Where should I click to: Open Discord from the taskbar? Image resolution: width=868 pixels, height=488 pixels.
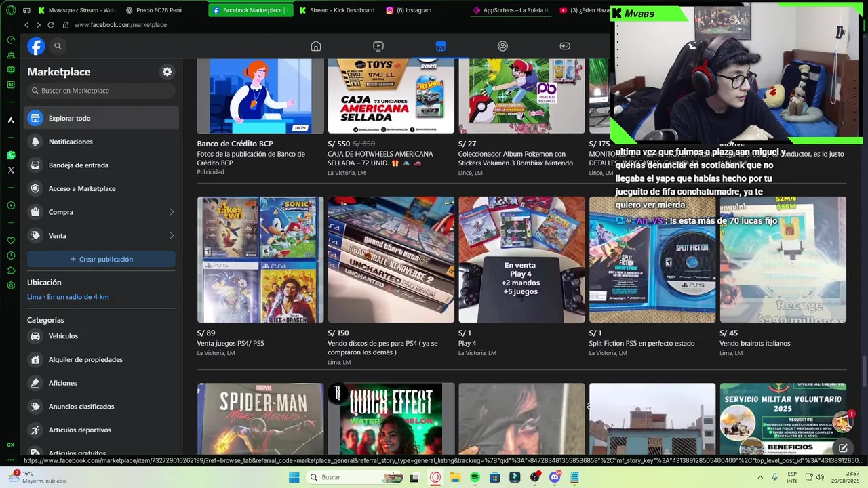[x=555, y=477]
